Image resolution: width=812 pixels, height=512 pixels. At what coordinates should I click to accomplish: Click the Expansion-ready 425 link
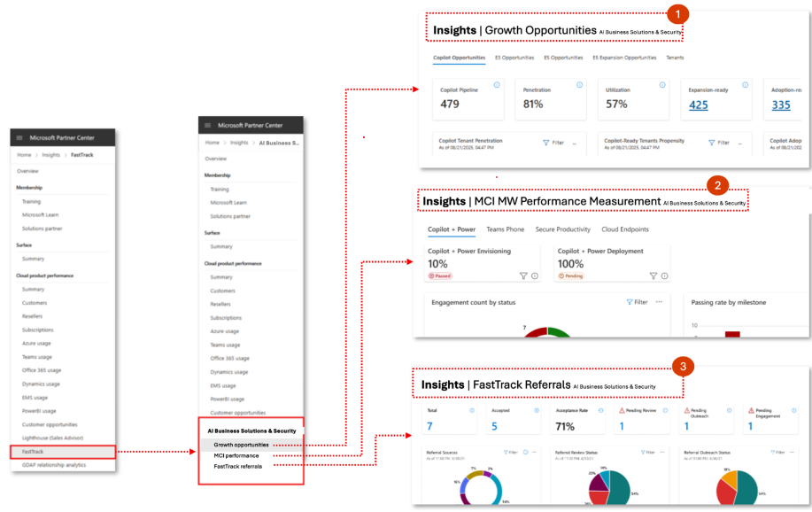coord(698,105)
